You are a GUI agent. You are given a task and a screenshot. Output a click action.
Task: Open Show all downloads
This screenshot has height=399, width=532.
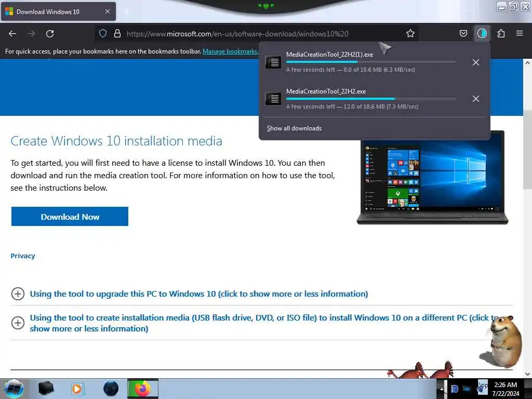click(294, 128)
